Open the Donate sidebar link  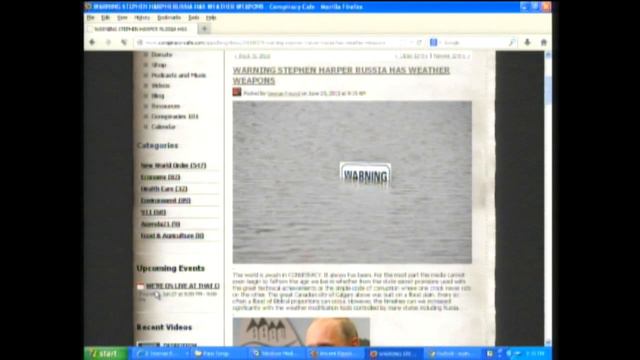point(162,55)
